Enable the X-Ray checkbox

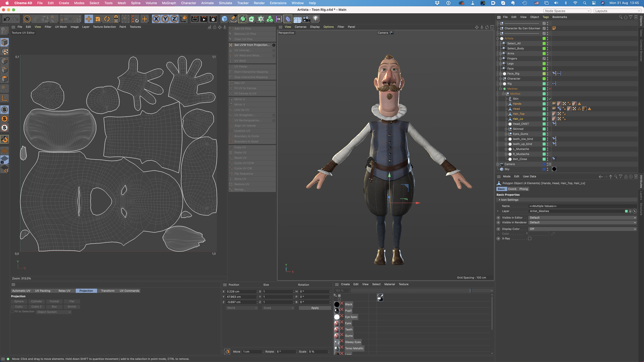[530, 239]
